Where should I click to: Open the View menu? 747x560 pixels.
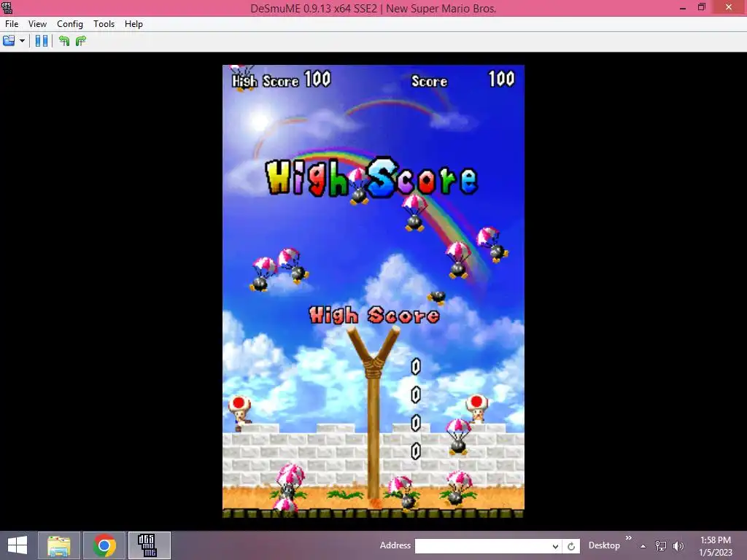37,24
